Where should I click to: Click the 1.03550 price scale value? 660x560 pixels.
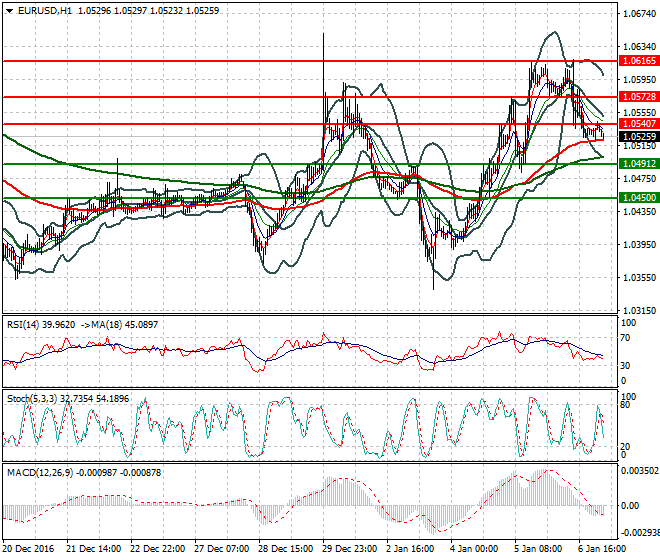click(640, 277)
